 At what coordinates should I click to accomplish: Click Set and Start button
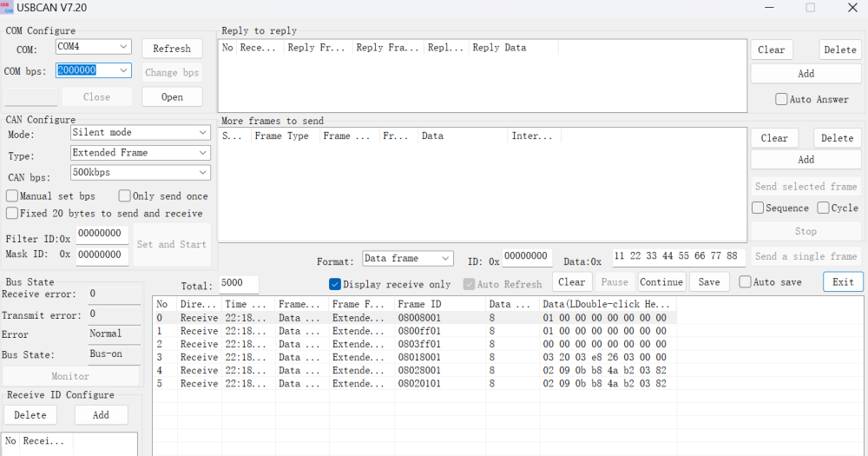[172, 244]
